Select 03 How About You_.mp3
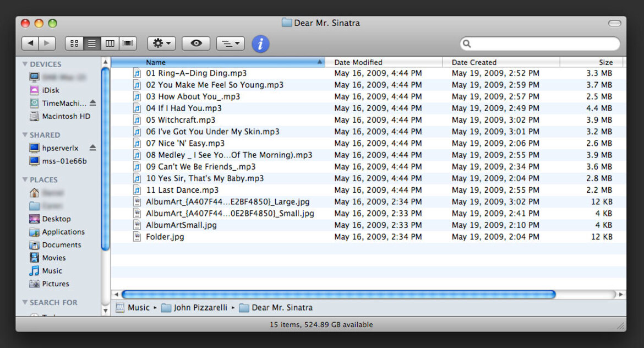The width and height of the screenshot is (644, 348). pos(193,96)
